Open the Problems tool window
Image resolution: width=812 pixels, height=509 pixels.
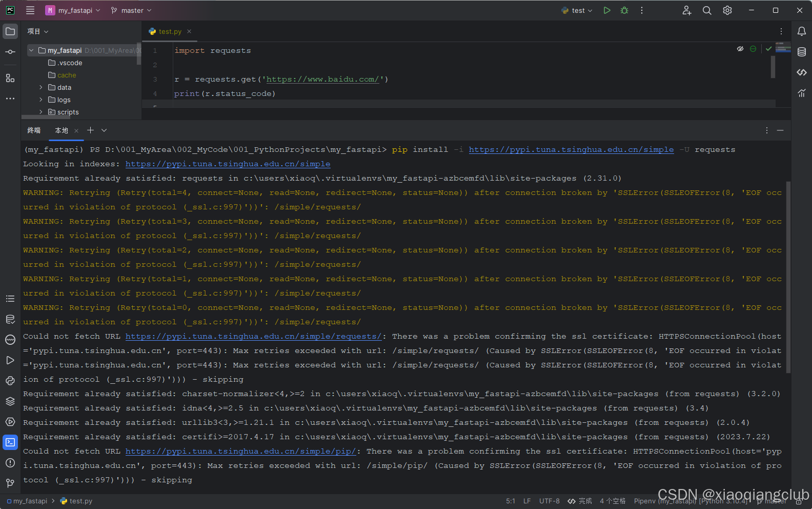pyautogui.click(x=10, y=463)
